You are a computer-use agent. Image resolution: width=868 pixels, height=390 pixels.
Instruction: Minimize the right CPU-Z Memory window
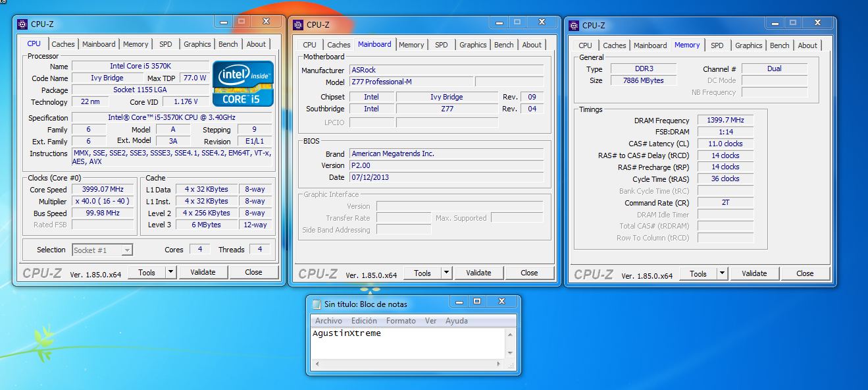coord(775,24)
